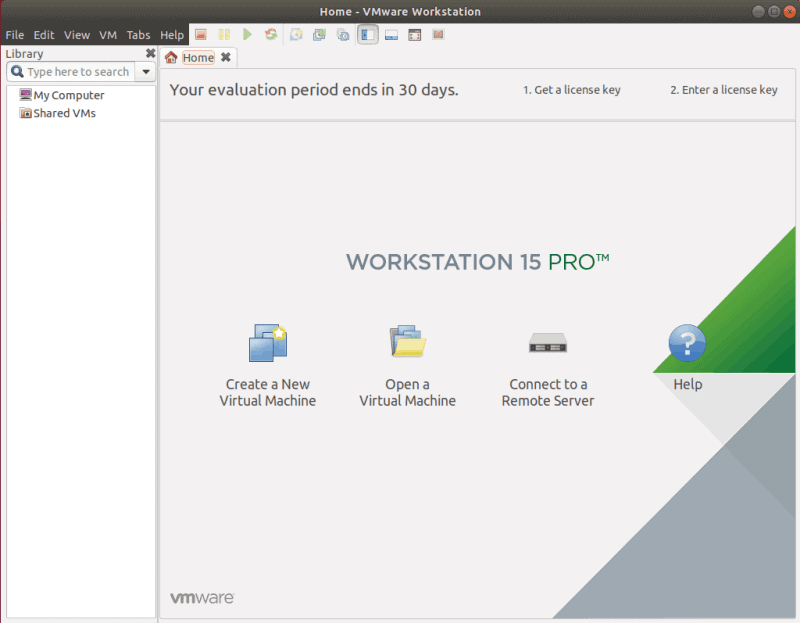Close the Library panel

coord(150,53)
